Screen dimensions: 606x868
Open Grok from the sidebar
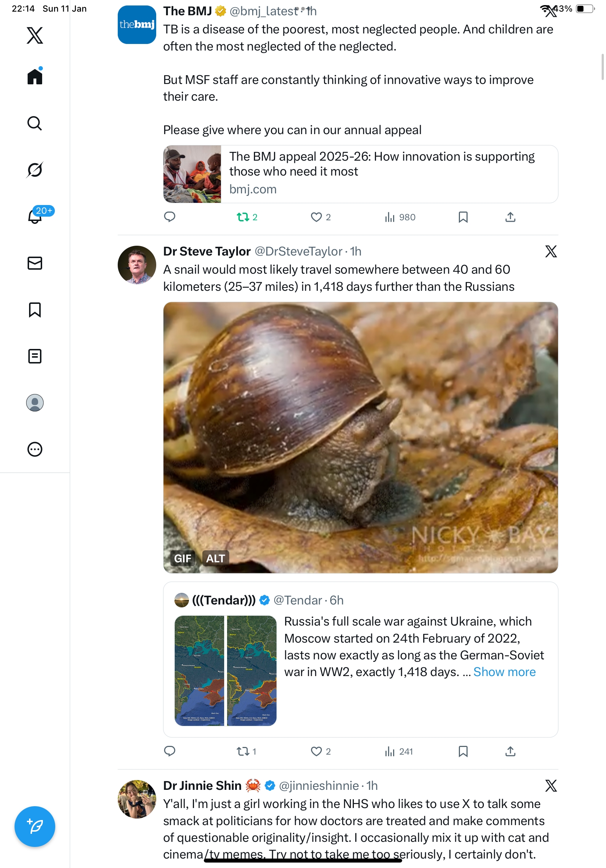35,170
